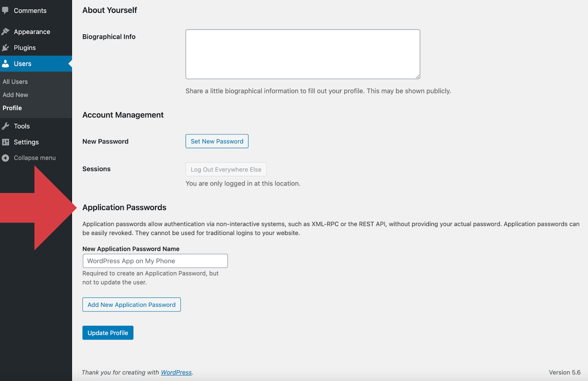Click the Collapse menu arrow icon

click(5, 158)
